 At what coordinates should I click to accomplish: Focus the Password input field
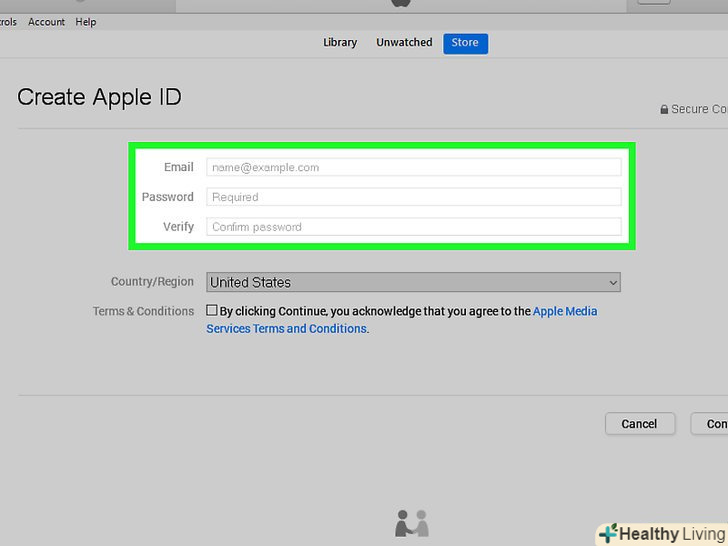point(413,197)
